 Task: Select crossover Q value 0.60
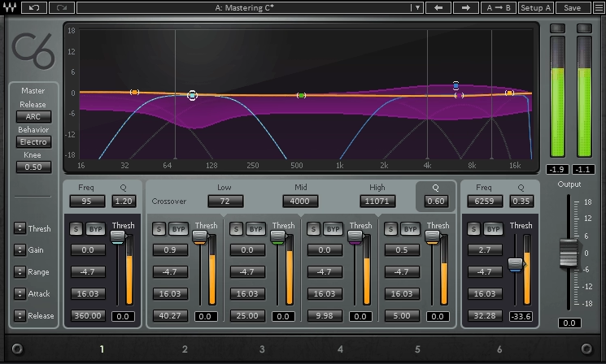pos(436,201)
